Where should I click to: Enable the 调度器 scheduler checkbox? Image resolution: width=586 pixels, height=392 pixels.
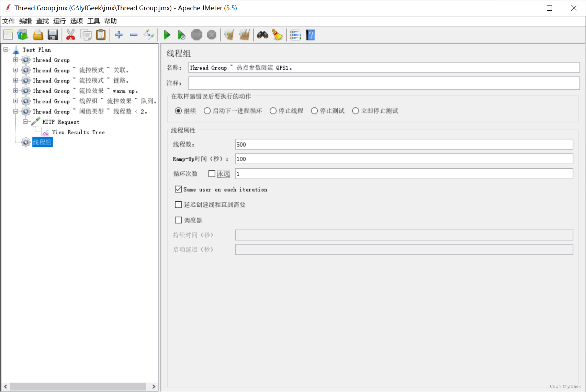pyautogui.click(x=178, y=220)
